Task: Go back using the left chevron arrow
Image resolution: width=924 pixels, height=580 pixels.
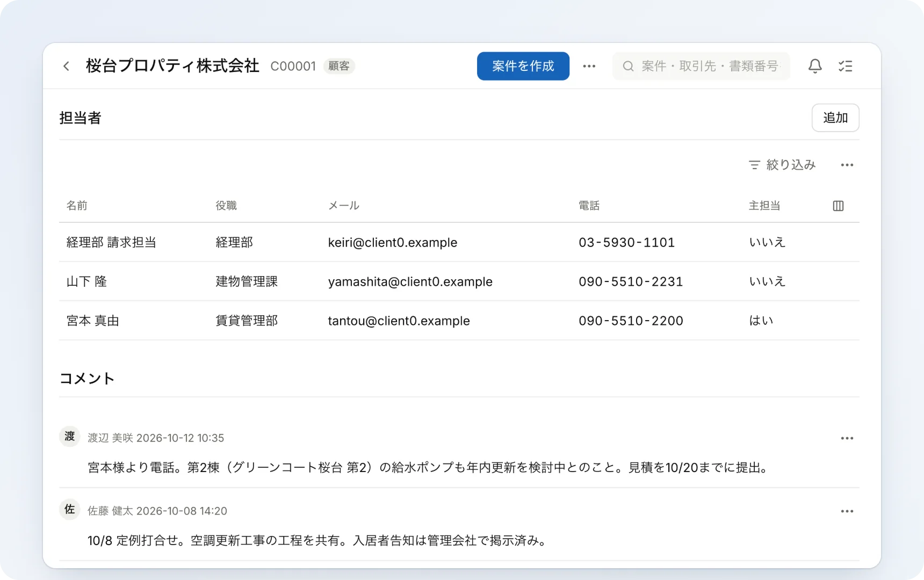Action: coord(67,66)
